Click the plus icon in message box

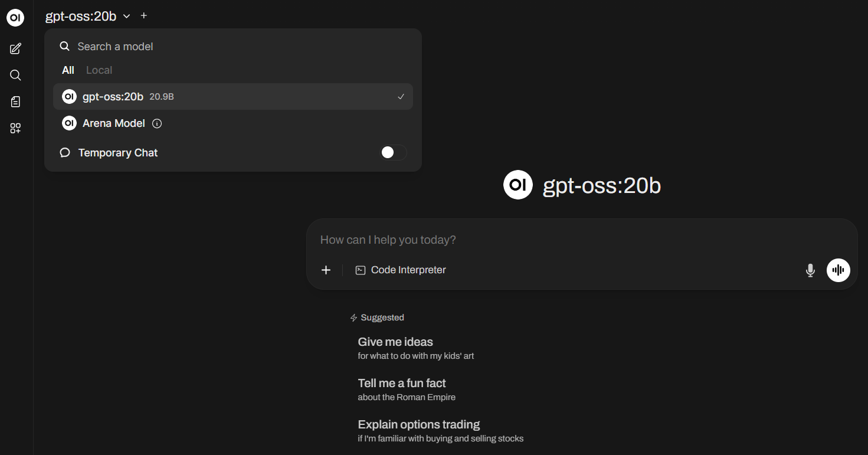(x=326, y=270)
